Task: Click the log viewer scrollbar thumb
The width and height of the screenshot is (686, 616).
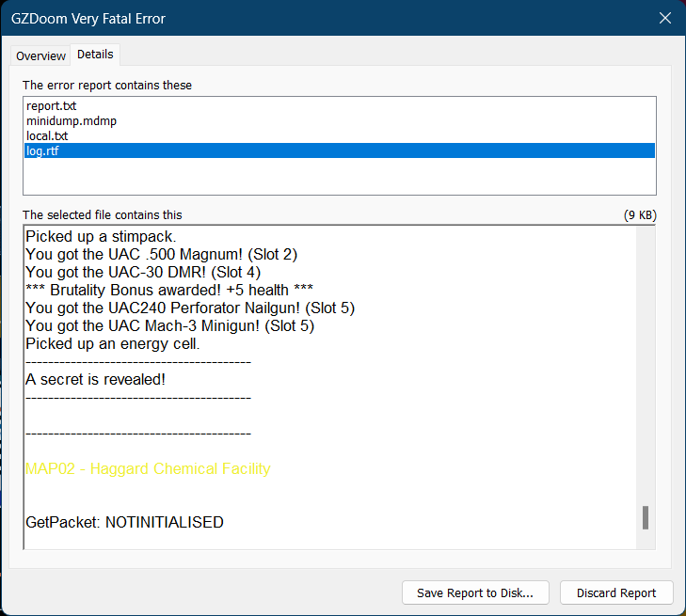Action: coord(646,517)
